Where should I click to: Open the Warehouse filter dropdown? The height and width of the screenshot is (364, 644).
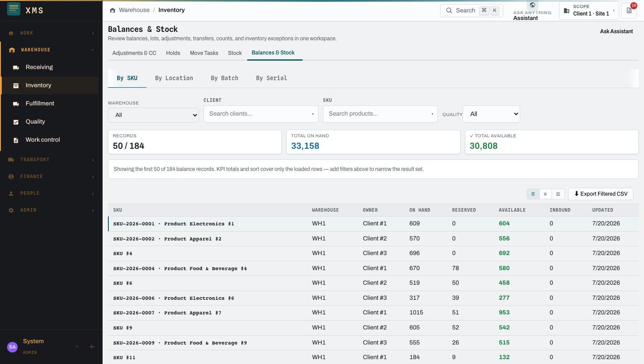click(153, 115)
